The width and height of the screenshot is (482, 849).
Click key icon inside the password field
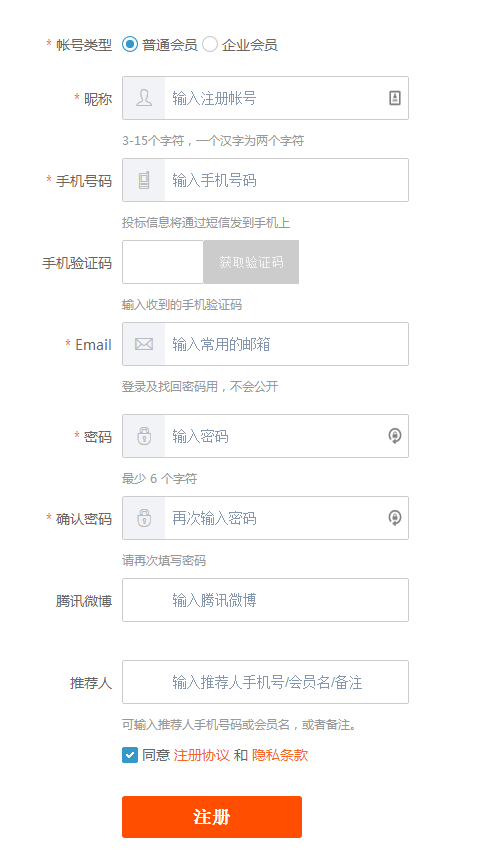tap(395, 436)
